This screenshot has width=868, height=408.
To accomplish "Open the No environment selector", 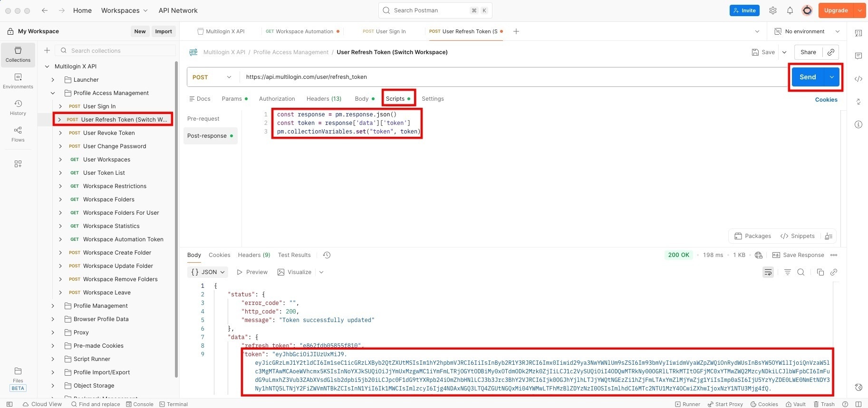I will pyautogui.click(x=807, y=31).
